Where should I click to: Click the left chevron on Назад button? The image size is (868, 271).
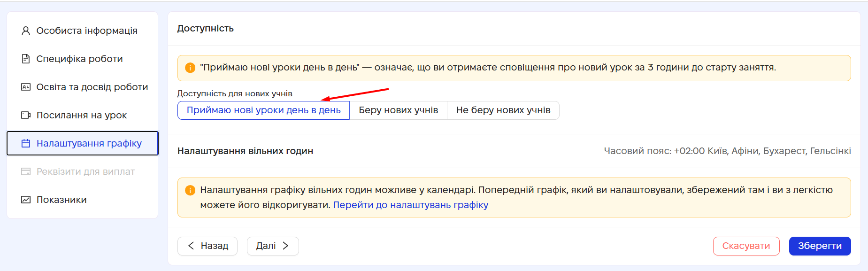click(x=191, y=246)
